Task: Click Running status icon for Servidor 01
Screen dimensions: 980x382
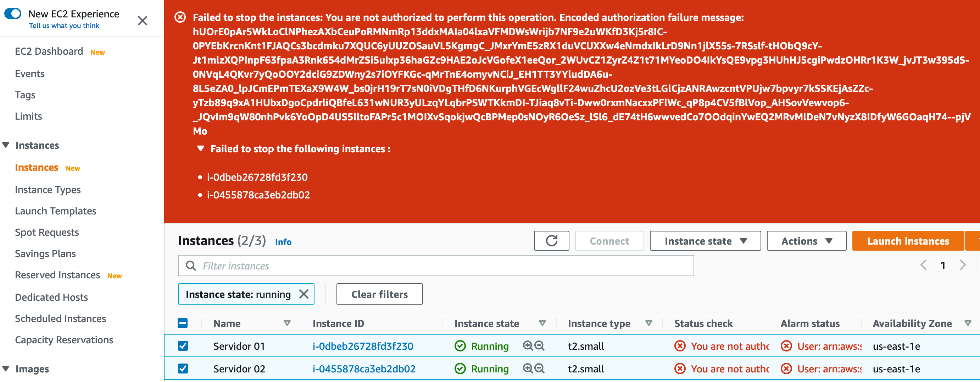Action: pos(460,346)
